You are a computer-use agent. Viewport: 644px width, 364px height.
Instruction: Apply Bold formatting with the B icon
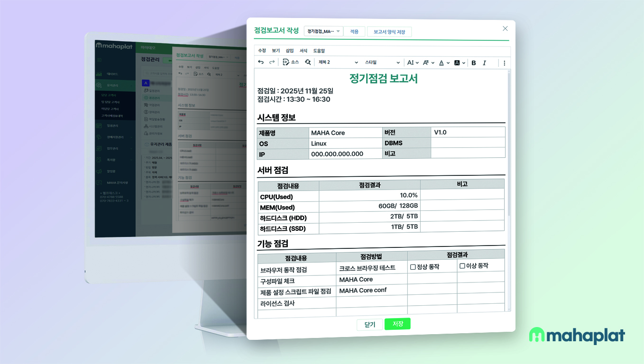click(474, 62)
